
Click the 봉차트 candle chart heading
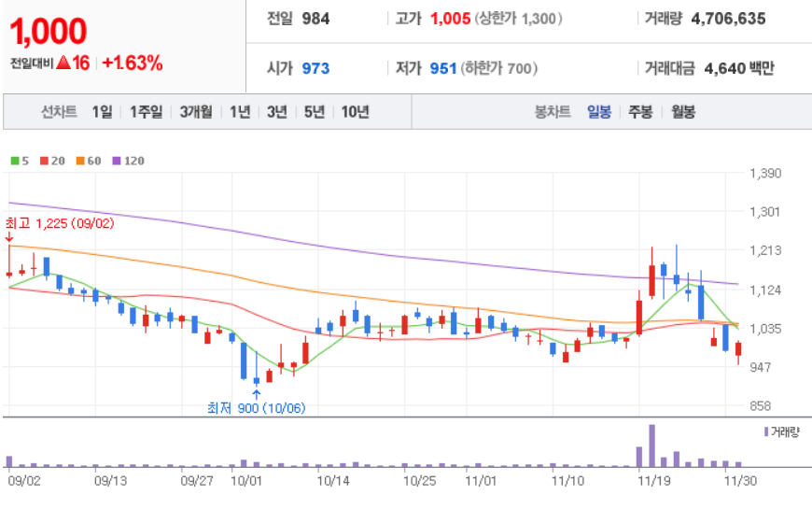(553, 111)
